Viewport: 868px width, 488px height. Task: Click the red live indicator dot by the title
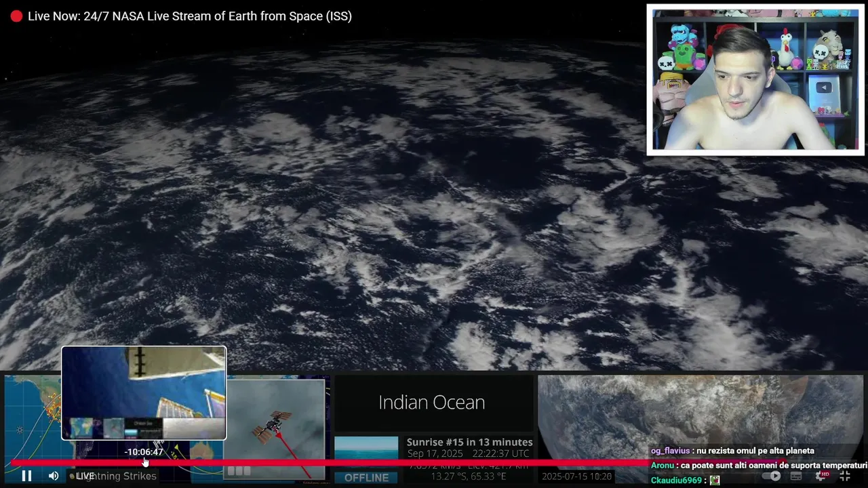16,16
